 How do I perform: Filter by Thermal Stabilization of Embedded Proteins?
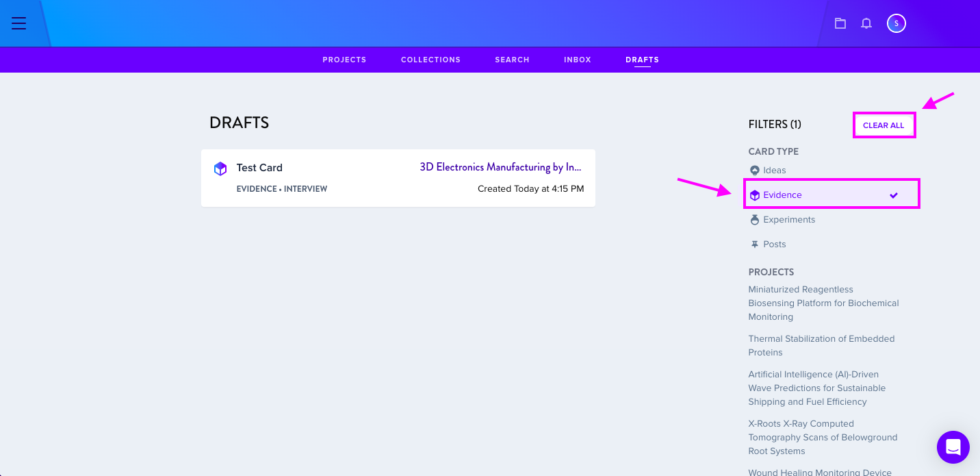821,345
